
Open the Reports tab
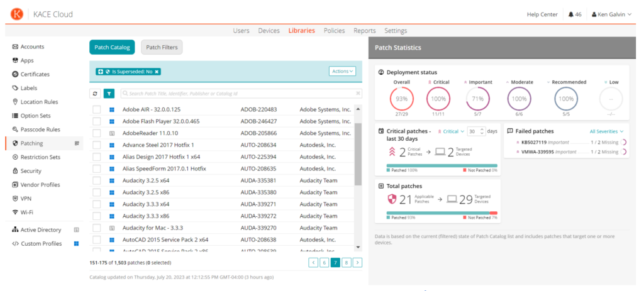tap(365, 31)
